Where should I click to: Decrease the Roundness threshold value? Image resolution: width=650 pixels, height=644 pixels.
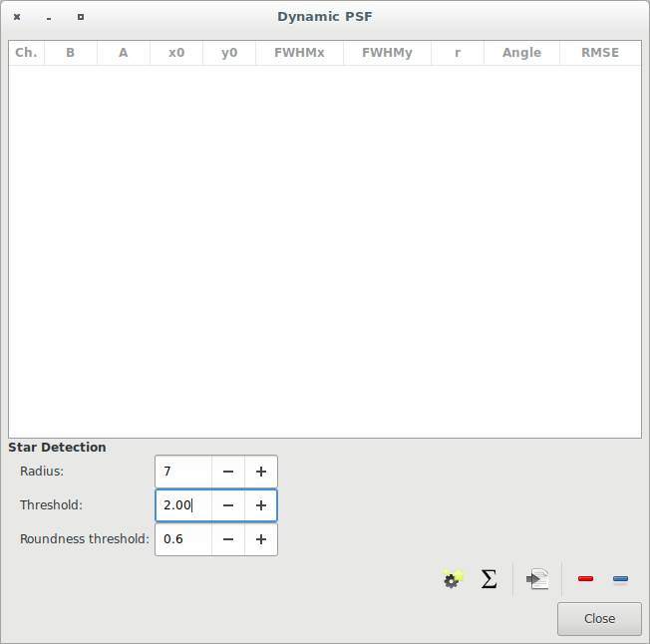(228, 539)
